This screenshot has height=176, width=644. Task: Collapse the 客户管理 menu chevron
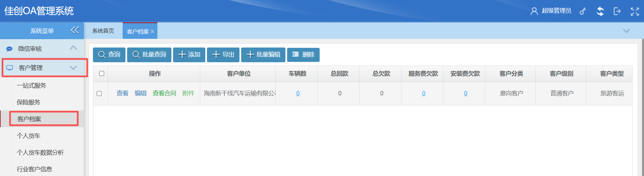pyautogui.click(x=73, y=68)
